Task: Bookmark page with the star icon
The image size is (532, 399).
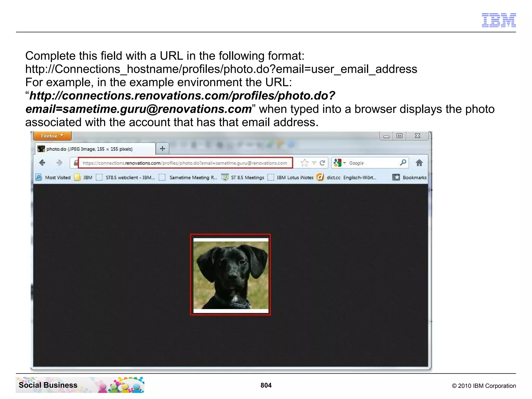Action: [304, 163]
